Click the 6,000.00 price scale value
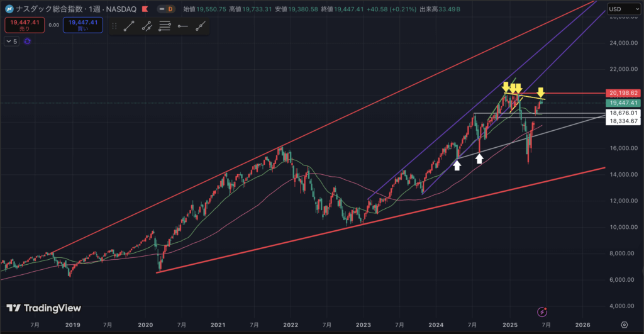Image resolution: width=644 pixels, height=334 pixels. coord(623,279)
